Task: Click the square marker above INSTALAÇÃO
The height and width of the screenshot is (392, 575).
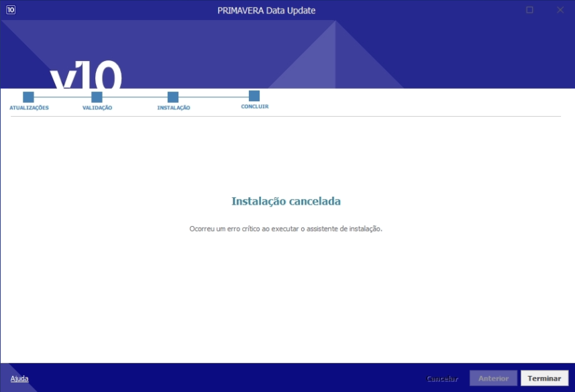Action: pos(173,97)
